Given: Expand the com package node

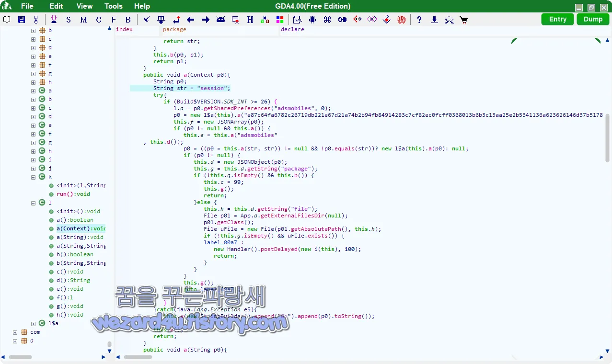Looking at the screenshot, I should point(15,332).
